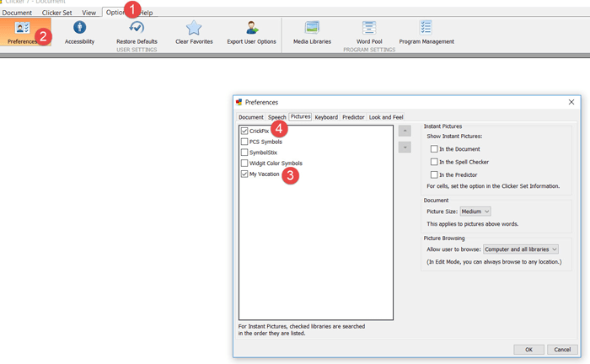Uncheck the CrickPix library checkbox
This screenshot has width=590, height=364.
point(244,131)
